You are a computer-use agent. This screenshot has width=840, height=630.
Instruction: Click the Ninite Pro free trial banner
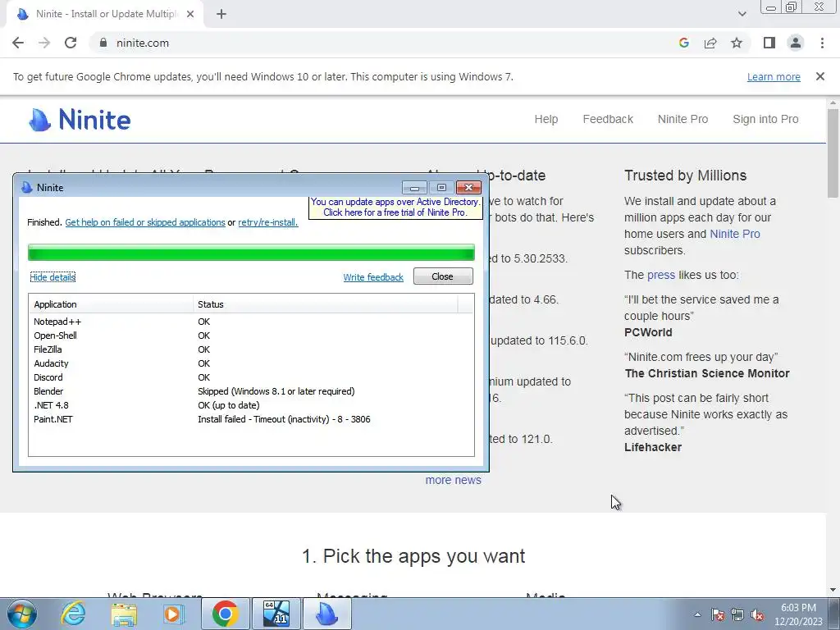point(395,208)
